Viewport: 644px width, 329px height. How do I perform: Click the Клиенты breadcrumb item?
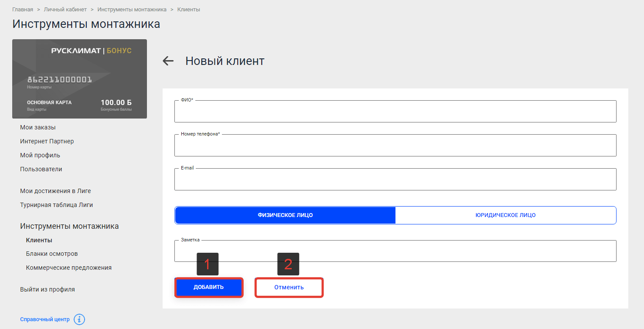click(189, 9)
